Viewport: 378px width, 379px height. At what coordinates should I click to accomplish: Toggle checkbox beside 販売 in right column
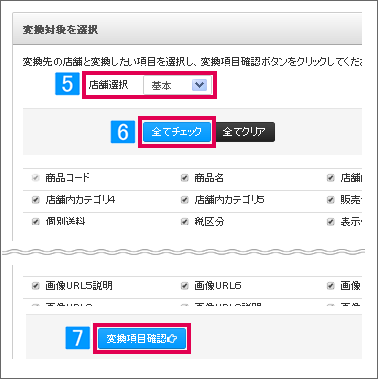pos(331,200)
